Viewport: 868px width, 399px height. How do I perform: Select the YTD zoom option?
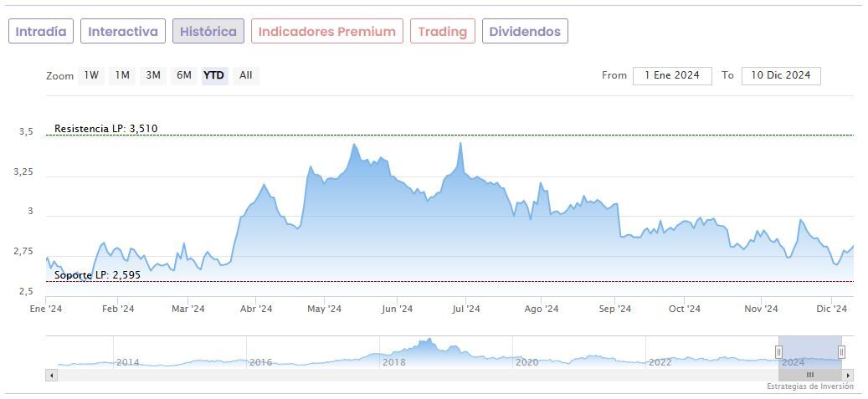pos(214,75)
